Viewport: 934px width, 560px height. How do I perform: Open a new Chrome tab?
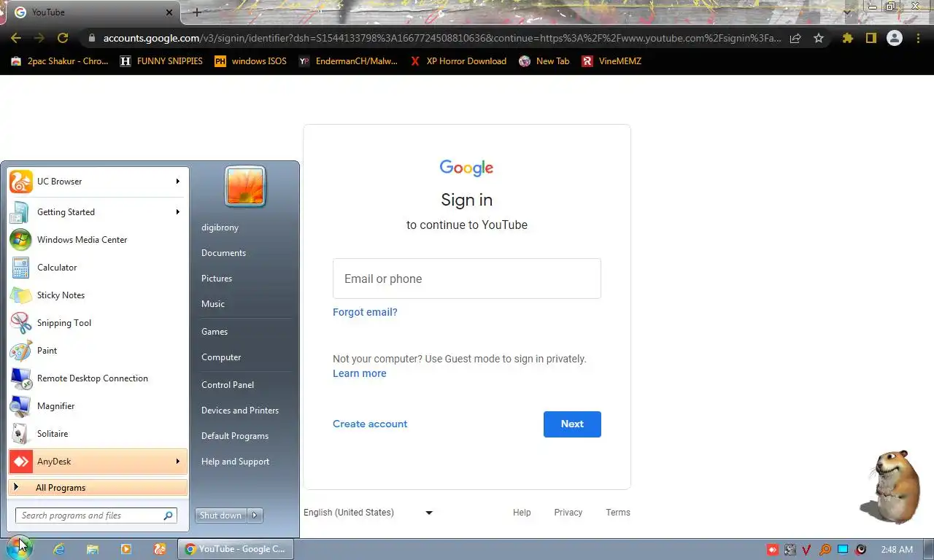196,12
